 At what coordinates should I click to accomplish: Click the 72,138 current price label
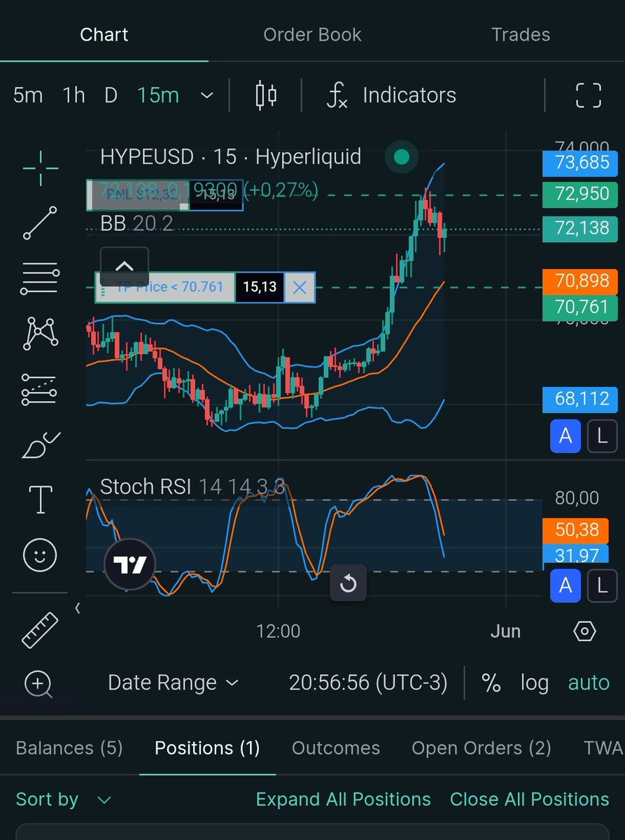[580, 228]
